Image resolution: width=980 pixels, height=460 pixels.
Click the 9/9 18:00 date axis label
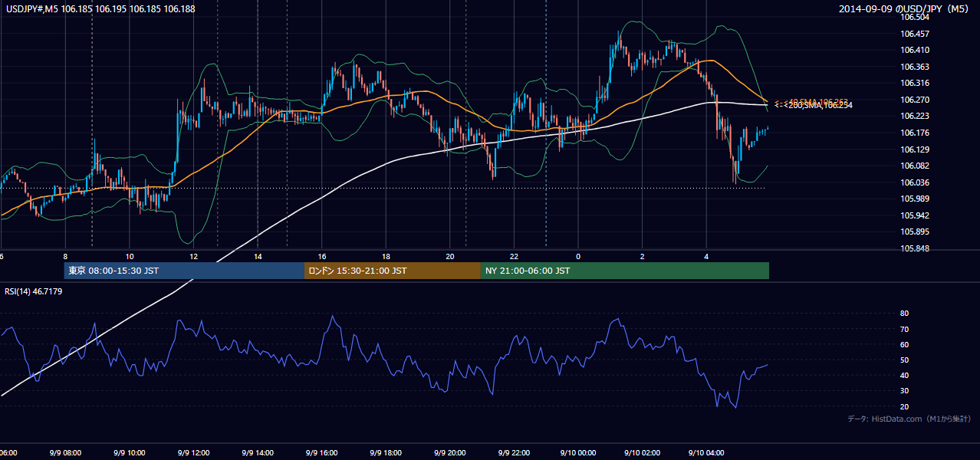tap(386, 452)
